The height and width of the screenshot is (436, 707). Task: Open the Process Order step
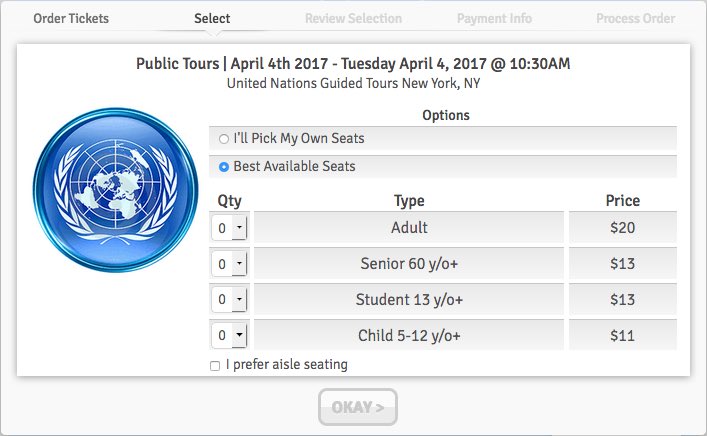click(x=636, y=18)
